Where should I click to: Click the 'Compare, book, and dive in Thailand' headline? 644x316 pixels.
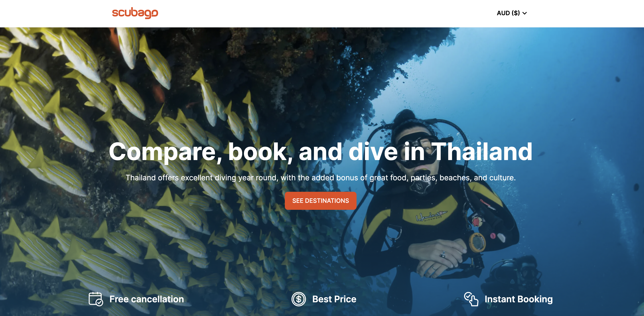[320, 151]
